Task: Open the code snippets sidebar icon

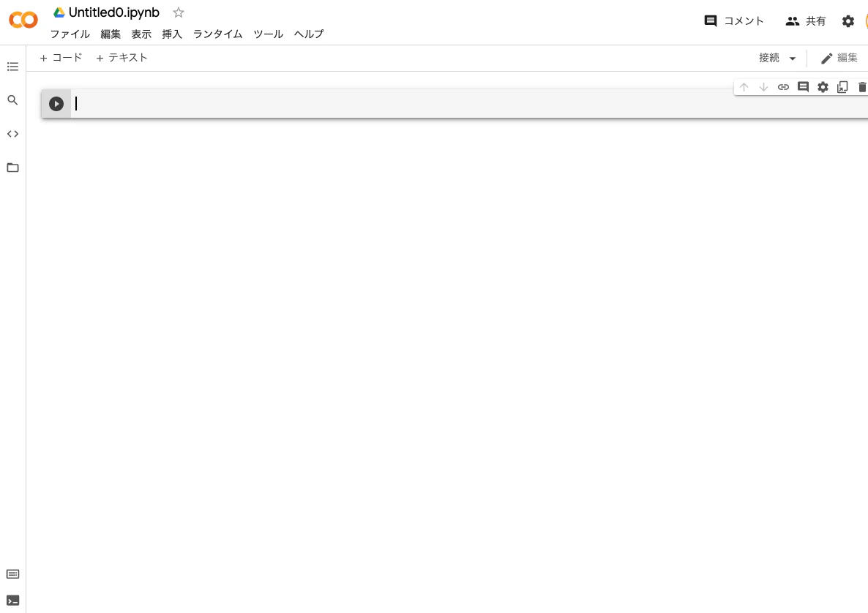Action: coord(12,134)
